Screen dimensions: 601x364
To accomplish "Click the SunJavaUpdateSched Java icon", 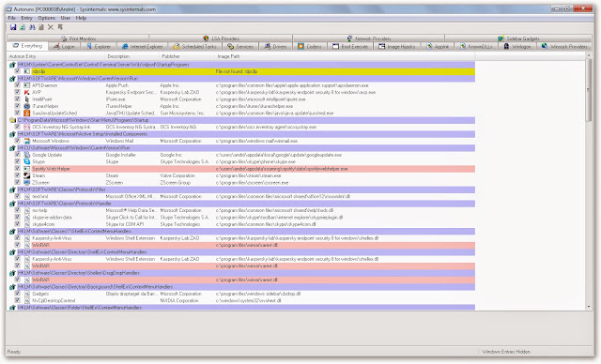I will pos(27,114).
